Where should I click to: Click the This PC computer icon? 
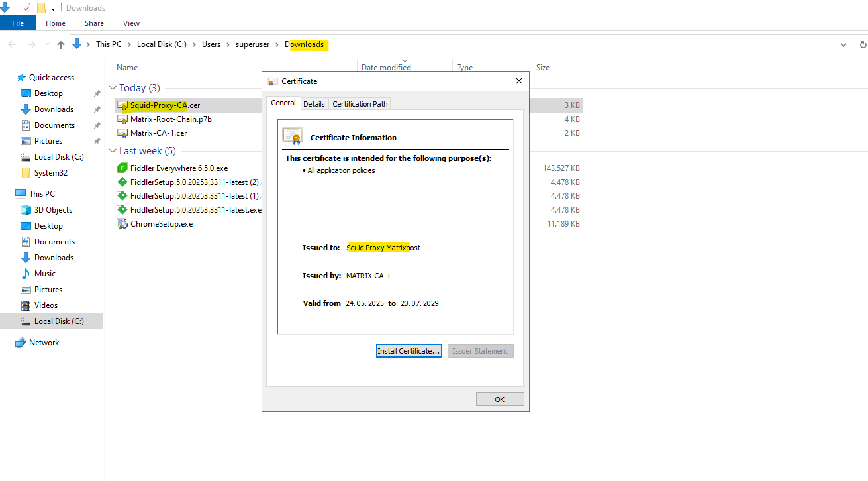21,194
